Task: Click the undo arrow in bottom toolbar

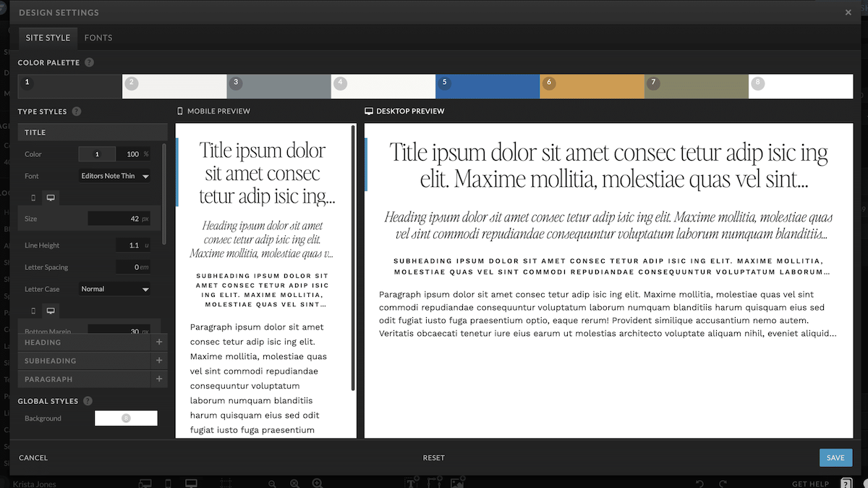Action: [x=699, y=483]
